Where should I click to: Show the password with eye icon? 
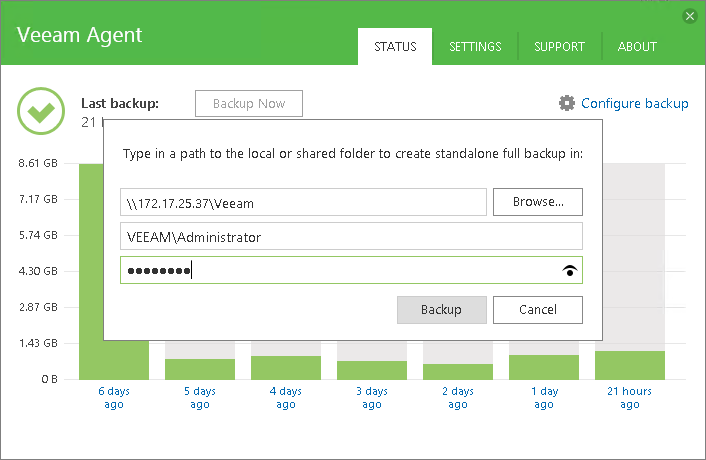point(570,270)
